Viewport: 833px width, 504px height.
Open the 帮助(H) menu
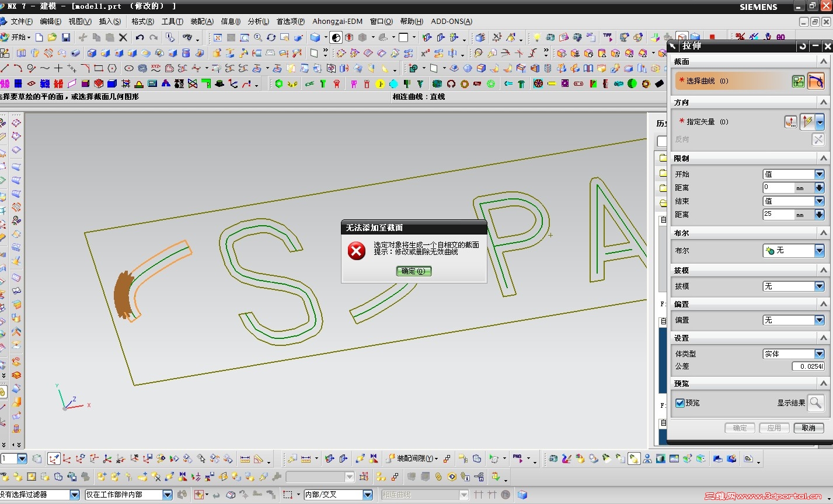click(412, 22)
